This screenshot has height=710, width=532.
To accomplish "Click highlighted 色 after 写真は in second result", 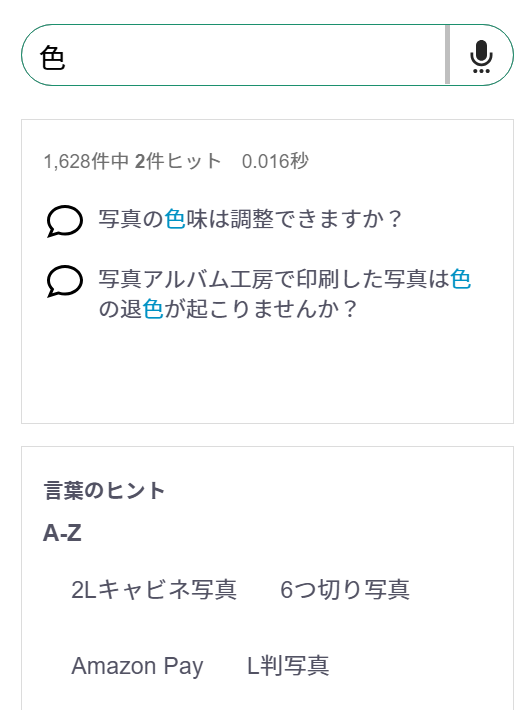I will (461, 278).
